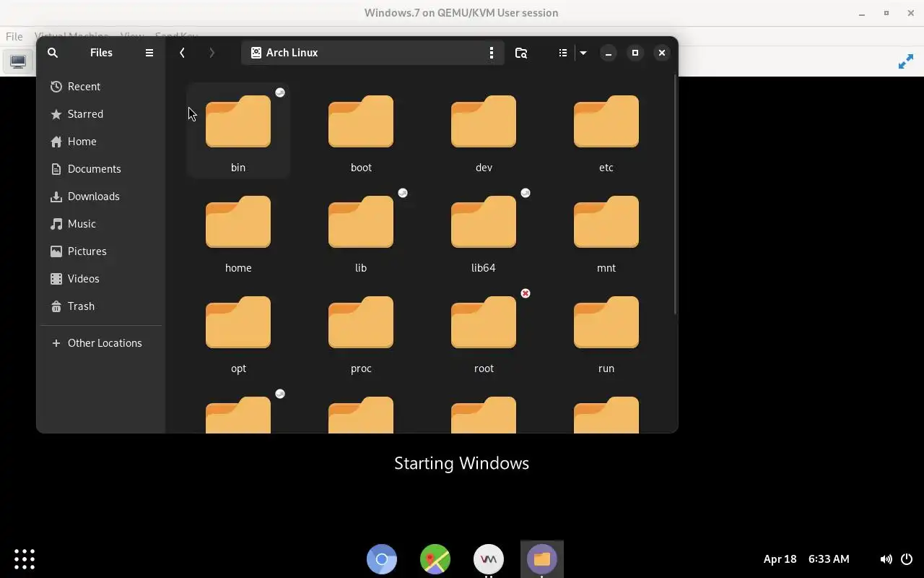Click the Files window vertical scrollbar

675,195
